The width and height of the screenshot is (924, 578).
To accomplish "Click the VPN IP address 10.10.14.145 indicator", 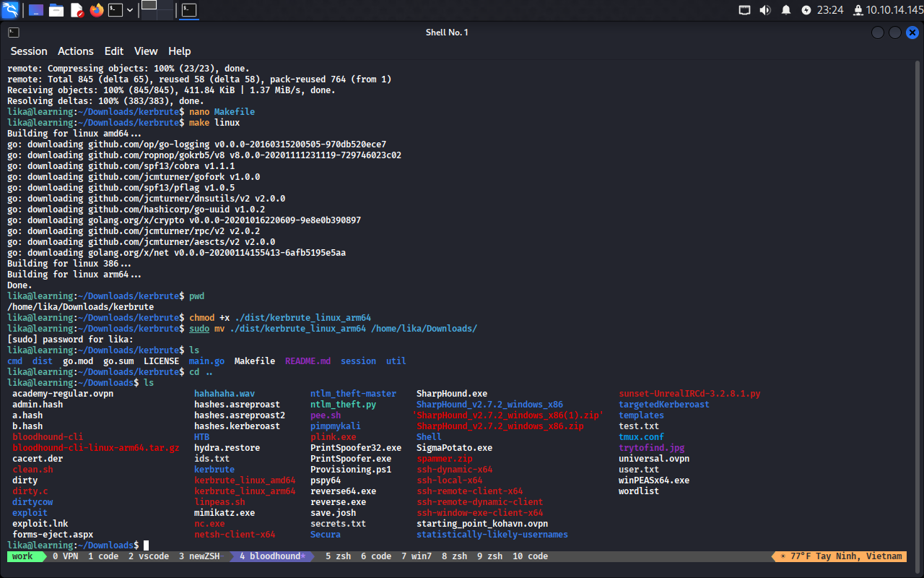I will [x=892, y=10].
